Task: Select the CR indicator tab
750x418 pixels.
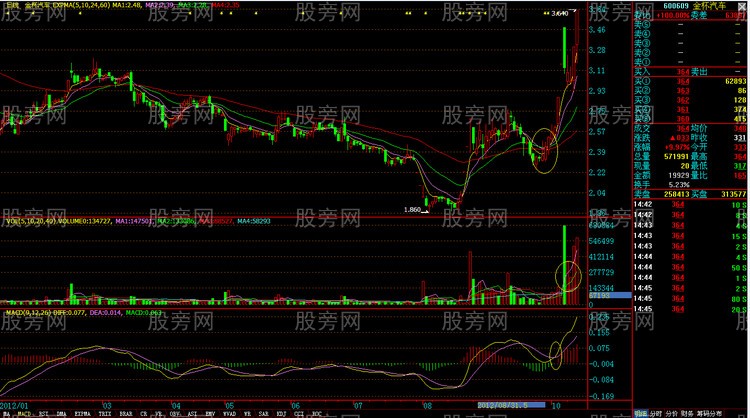Action: coord(143,414)
